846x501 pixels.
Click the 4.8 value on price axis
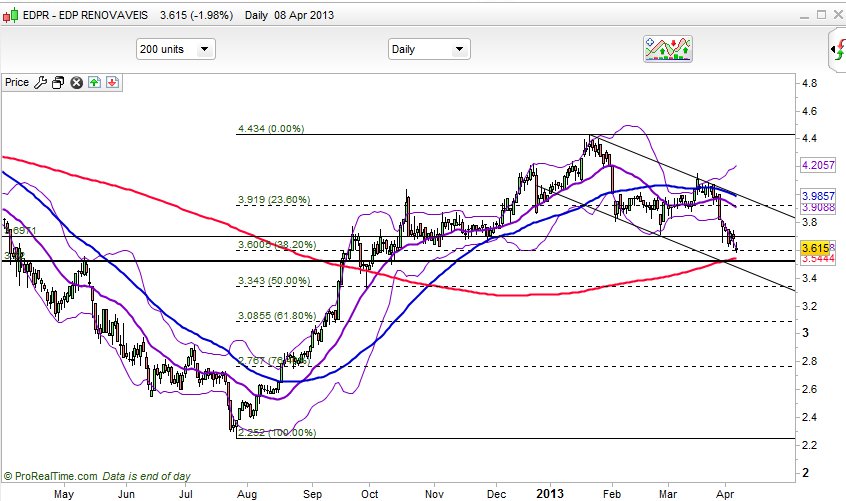[x=809, y=84]
